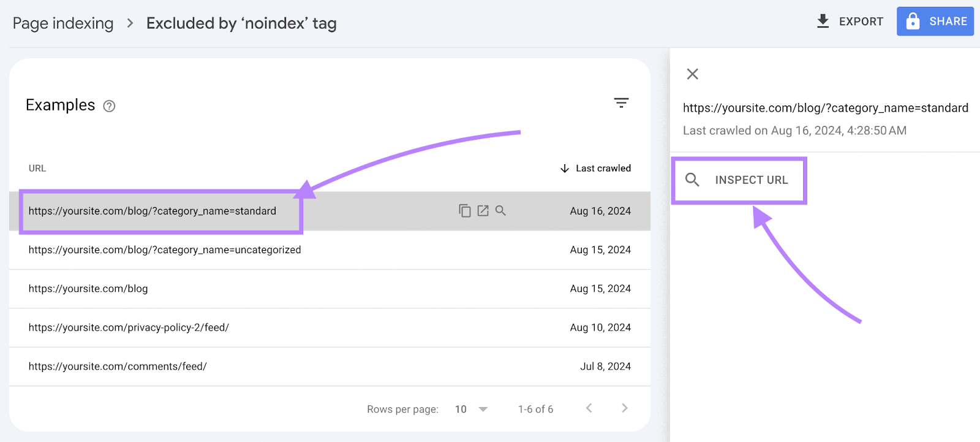Click the 1-6 of 6 row count
Image resolution: width=980 pixels, height=442 pixels.
click(x=535, y=409)
